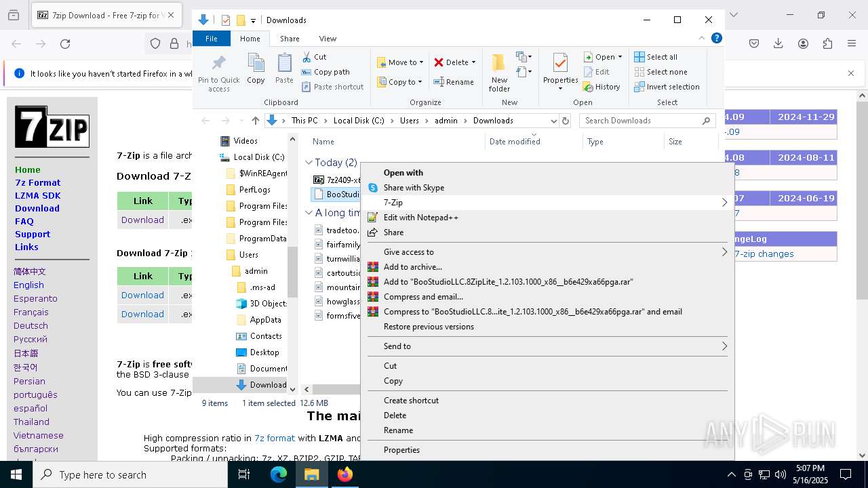Open Firefox downloads panel icon
The width and height of the screenshot is (868, 488).
click(778, 44)
